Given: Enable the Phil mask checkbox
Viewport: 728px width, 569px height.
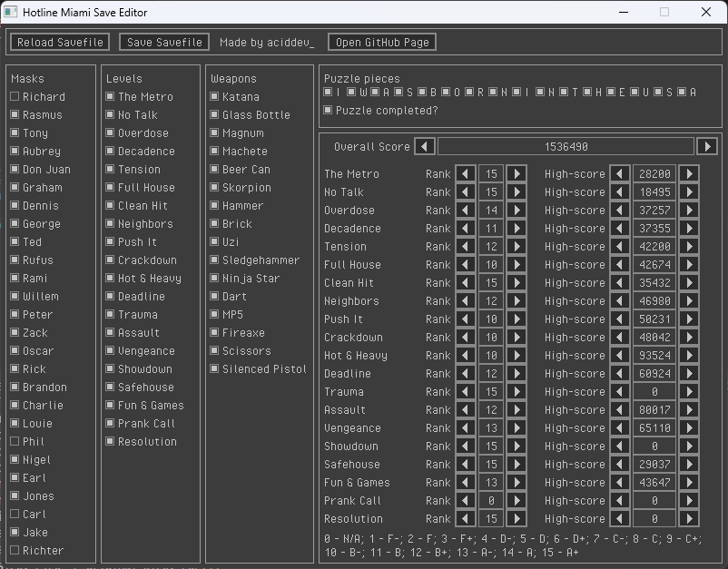Looking at the screenshot, I should pyautogui.click(x=15, y=441).
